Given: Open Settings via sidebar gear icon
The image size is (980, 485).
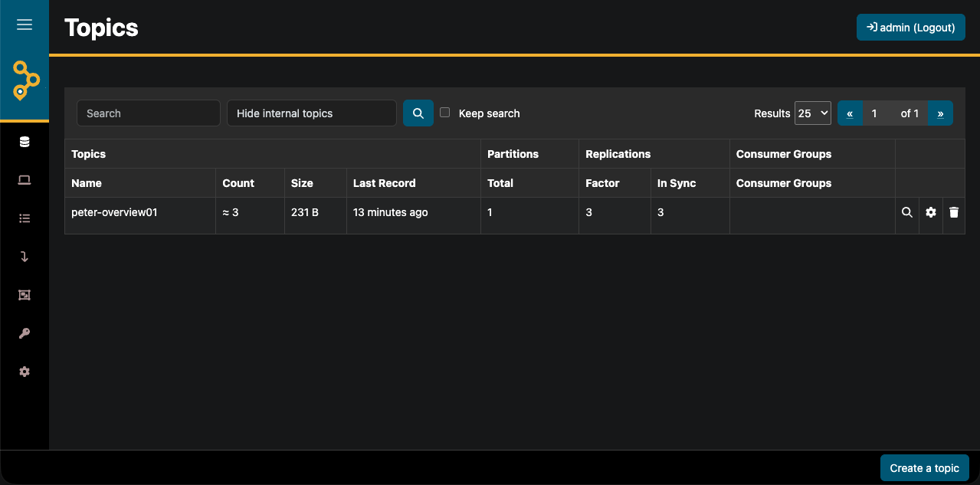Looking at the screenshot, I should click(x=25, y=372).
